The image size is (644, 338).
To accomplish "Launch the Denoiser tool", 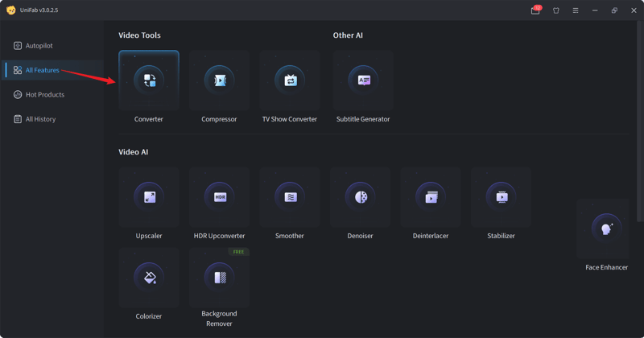I will click(x=360, y=197).
